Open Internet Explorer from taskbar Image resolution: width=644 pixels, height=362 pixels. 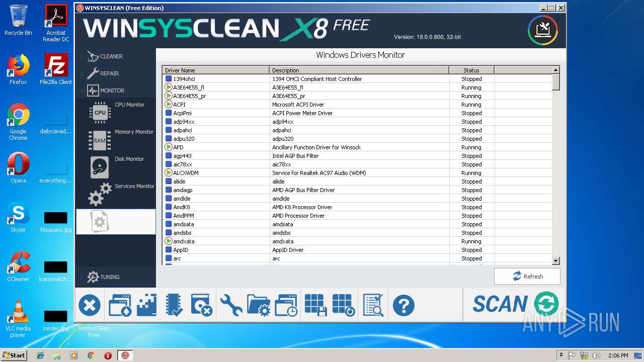pyautogui.click(x=40, y=355)
